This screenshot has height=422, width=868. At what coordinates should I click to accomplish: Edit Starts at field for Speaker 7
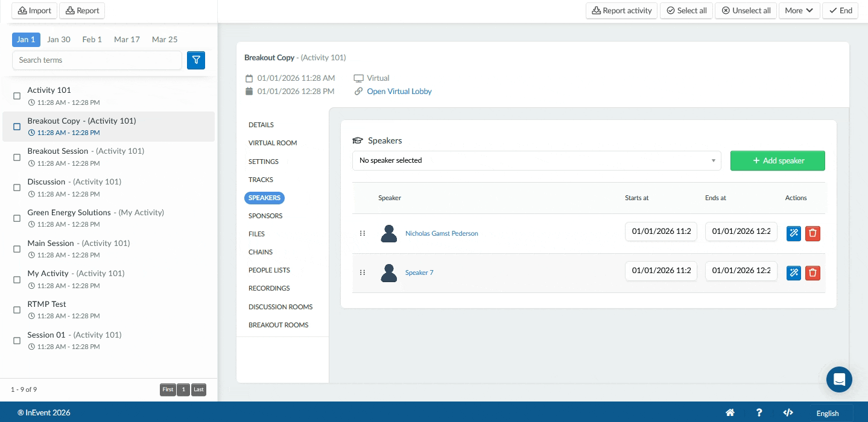click(661, 271)
